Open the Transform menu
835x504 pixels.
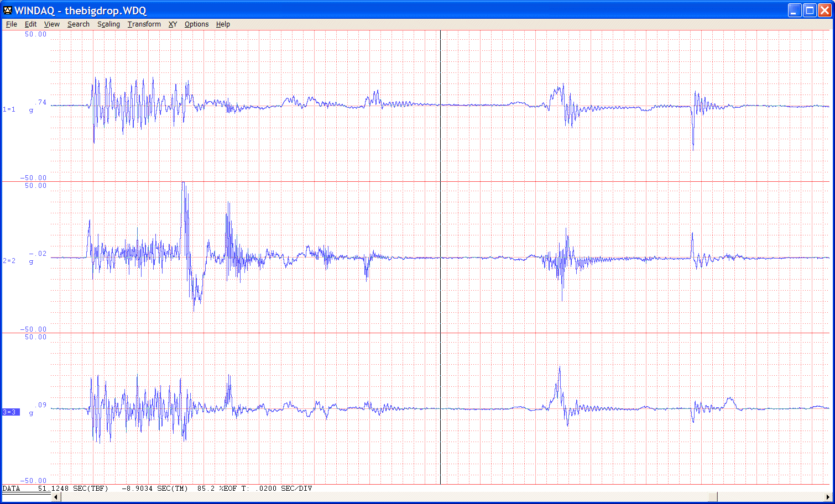coord(144,24)
